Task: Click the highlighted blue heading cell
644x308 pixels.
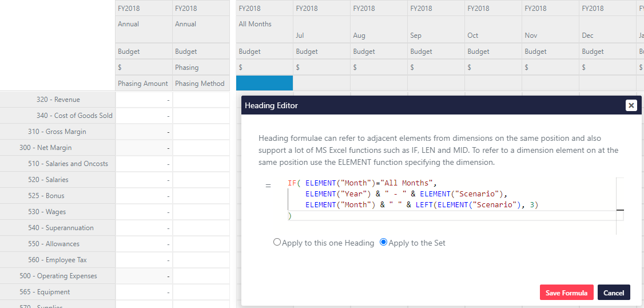Action: [264, 83]
